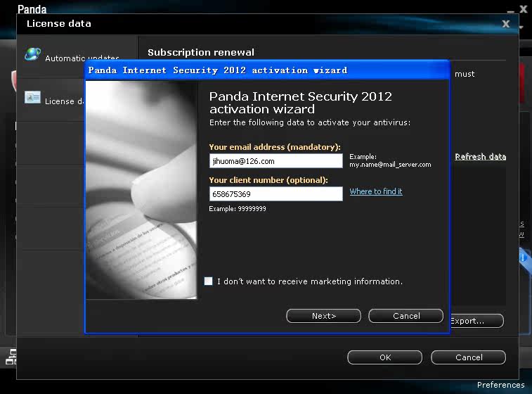Click the 'Example: 99999999' hint text
This screenshot has height=394, width=532.
[238, 208]
